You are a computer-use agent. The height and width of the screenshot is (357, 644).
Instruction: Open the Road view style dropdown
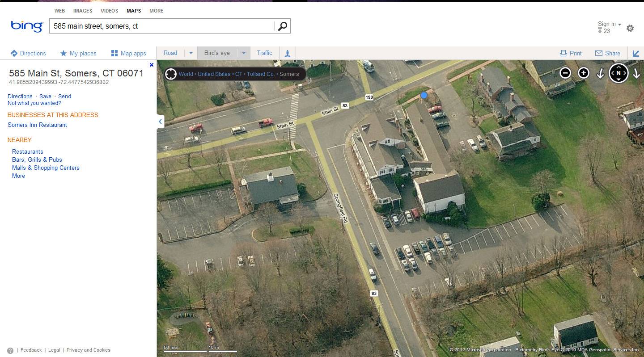pos(191,53)
